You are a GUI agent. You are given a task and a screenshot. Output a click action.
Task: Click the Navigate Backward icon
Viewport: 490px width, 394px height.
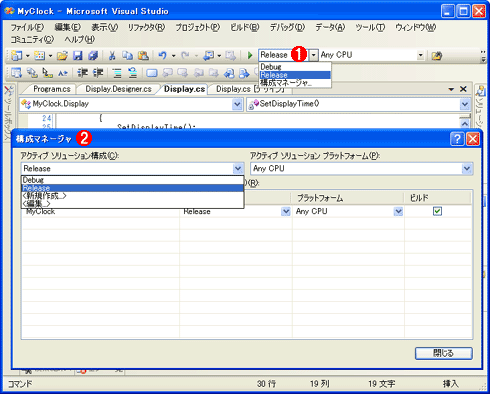click(209, 55)
